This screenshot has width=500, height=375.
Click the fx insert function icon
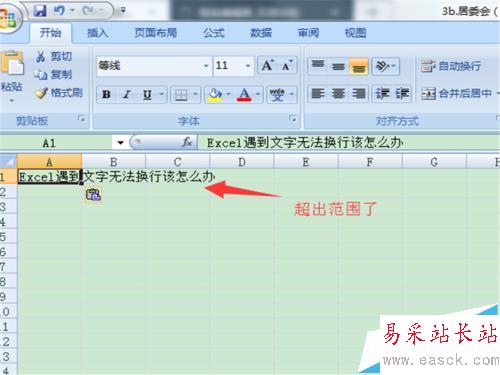point(187,142)
